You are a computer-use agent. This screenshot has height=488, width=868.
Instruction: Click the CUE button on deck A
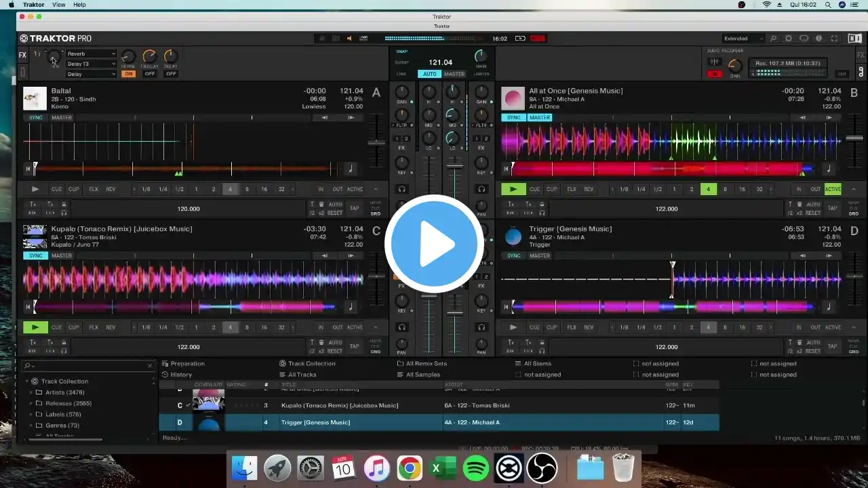coord(57,189)
